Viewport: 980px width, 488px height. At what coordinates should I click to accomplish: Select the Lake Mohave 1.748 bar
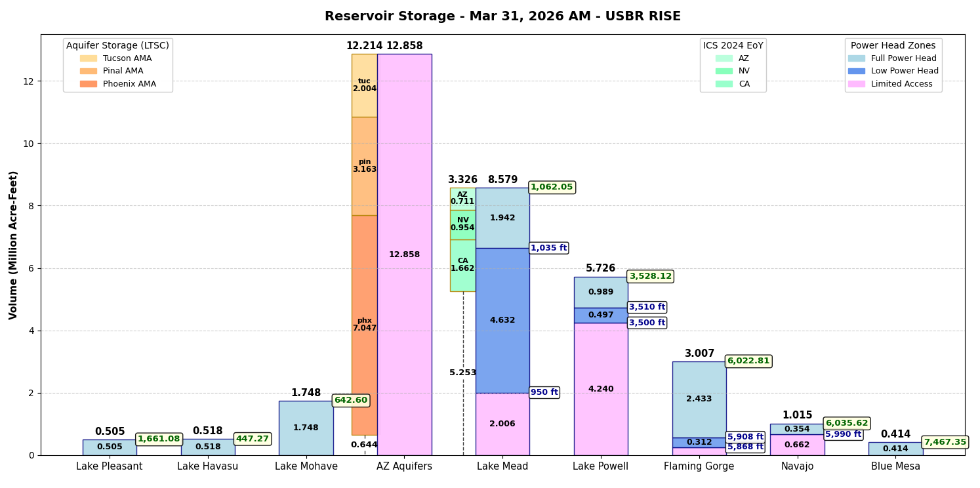pyautogui.click(x=306, y=428)
